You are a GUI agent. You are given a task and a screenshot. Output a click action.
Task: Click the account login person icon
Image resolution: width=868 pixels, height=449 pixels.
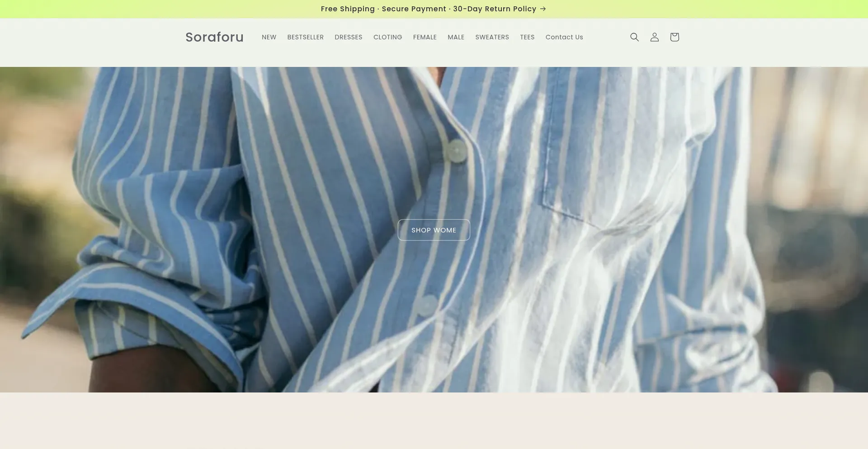pos(654,37)
